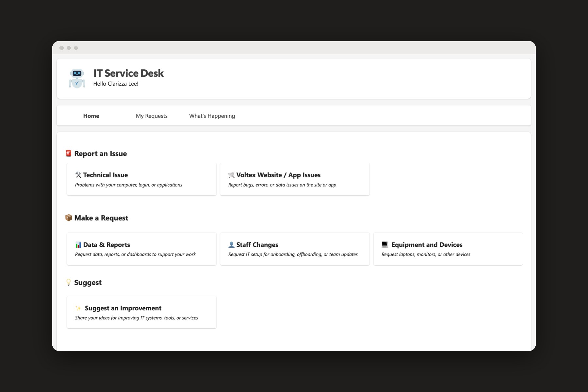Viewport: 588px width, 392px height.
Task: Click the sparkles icon on Suggest an Improvement
Action: [78, 308]
